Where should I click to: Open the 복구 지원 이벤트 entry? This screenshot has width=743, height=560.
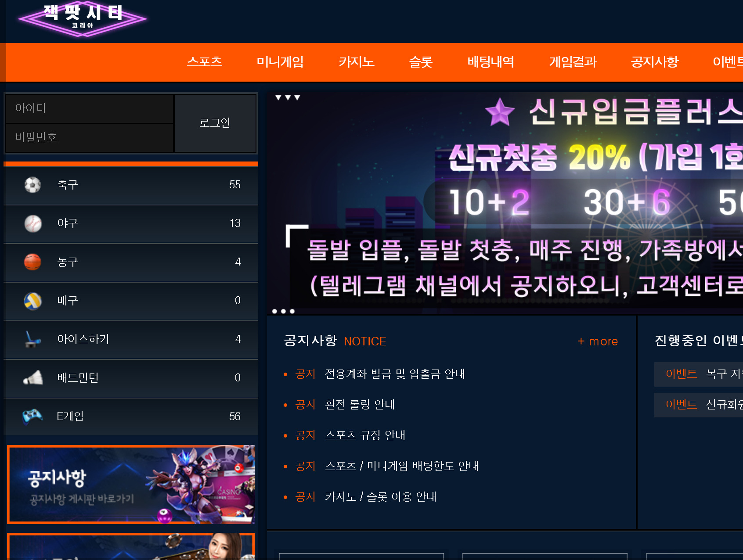722,374
